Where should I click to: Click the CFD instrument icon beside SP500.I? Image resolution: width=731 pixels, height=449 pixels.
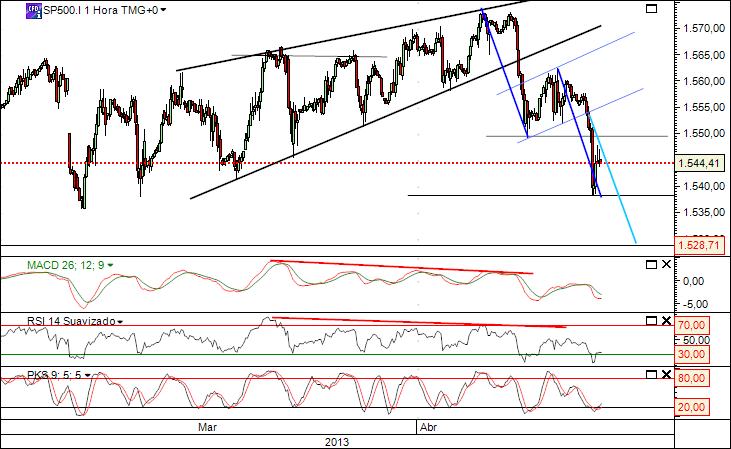[34, 10]
